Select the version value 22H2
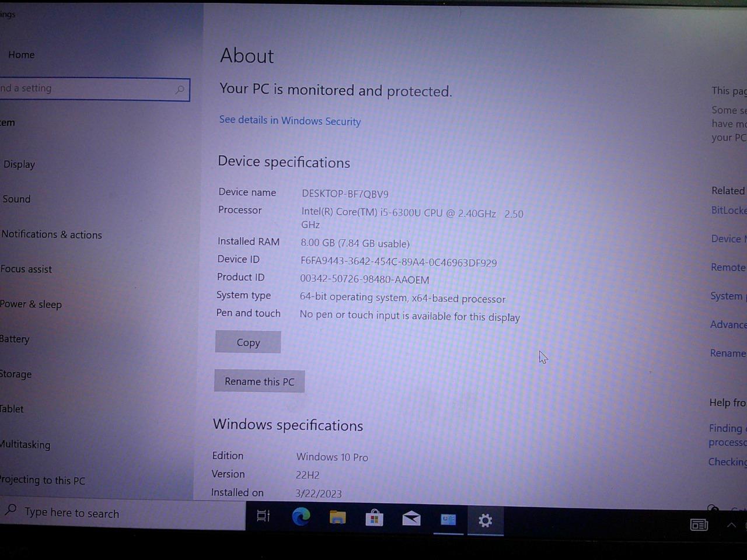The width and height of the screenshot is (747, 560). click(x=308, y=475)
